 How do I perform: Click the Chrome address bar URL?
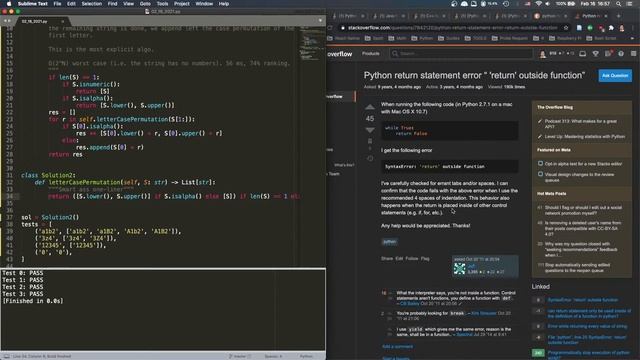(452, 28)
